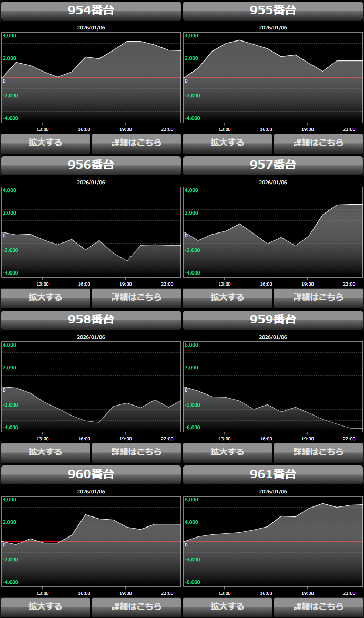Image resolution: width=364 pixels, height=618 pixels.
Task: Click 拡大する button under machine 955
Action: pos(227,143)
